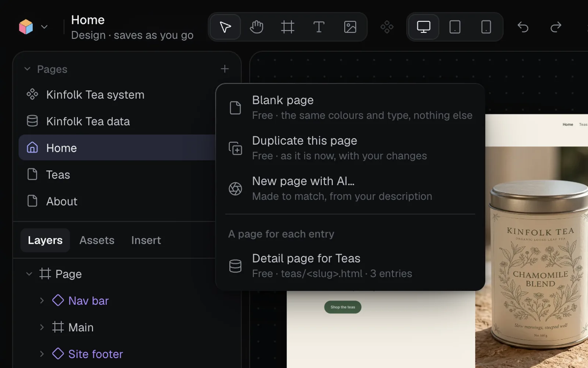This screenshot has height=368, width=588.
Task: Click the frame icon beside Page layer
Action: pos(45,273)
